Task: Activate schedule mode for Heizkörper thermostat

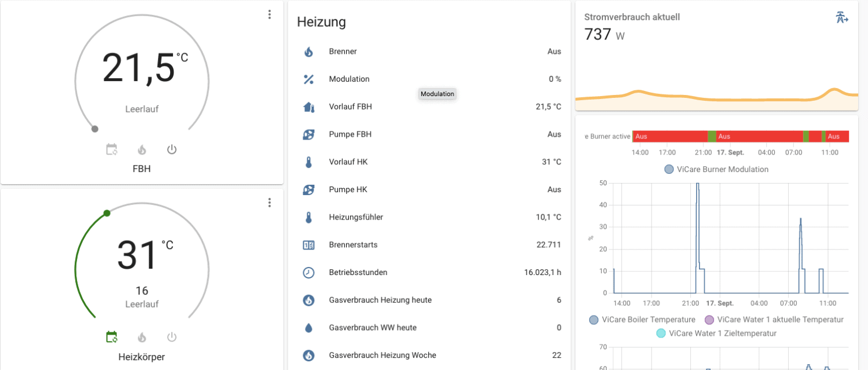Action: tap(112, 337)
